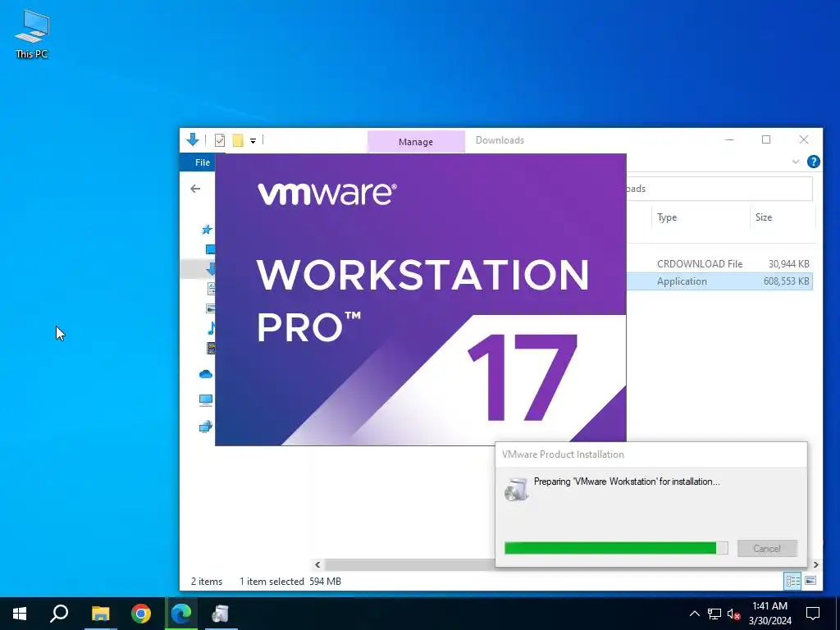Select Quick access star in navigation pane
This screenshot has height=630, width=840.
[x=207, y=230]
